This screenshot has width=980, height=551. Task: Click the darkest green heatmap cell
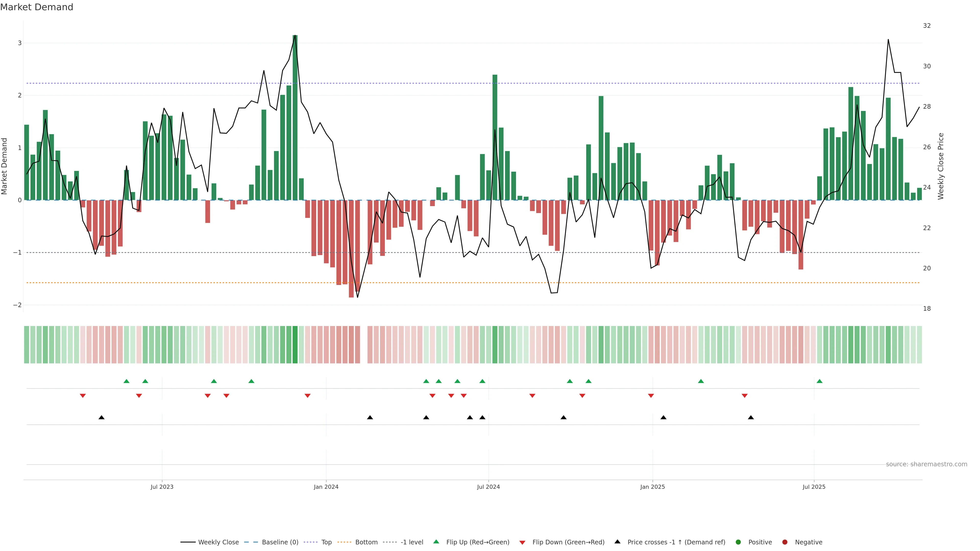[295, 345]
